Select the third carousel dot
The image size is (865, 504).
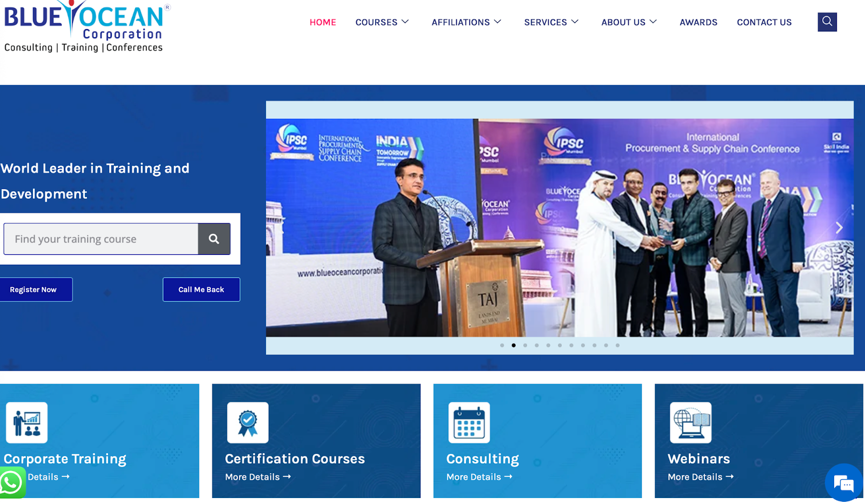click(x=525, y=345)
